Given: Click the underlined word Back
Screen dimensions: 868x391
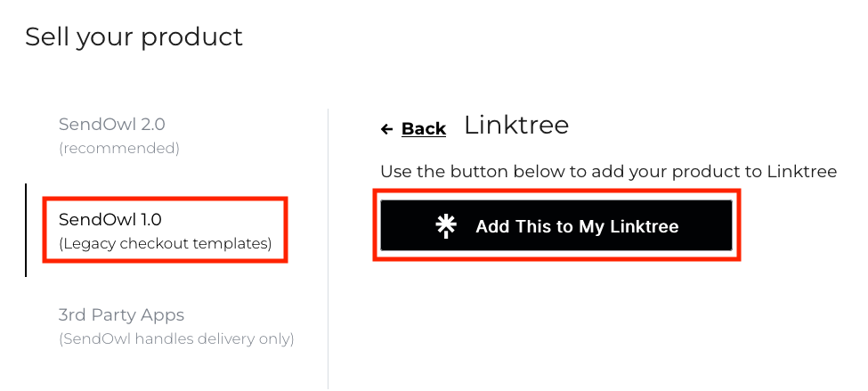Looking at the screenshot, I should pos(424,129).
